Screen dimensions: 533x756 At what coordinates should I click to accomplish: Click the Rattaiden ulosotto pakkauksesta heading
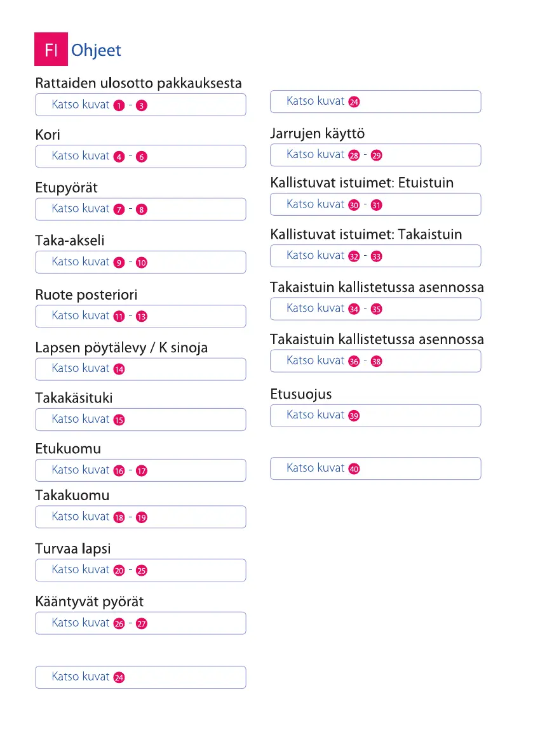pos(138,83)
